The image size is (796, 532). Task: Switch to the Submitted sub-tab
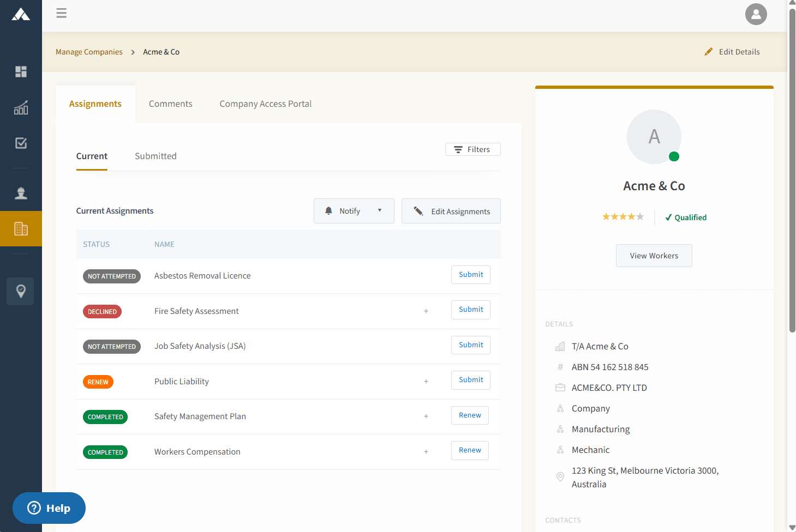point(155,156)
